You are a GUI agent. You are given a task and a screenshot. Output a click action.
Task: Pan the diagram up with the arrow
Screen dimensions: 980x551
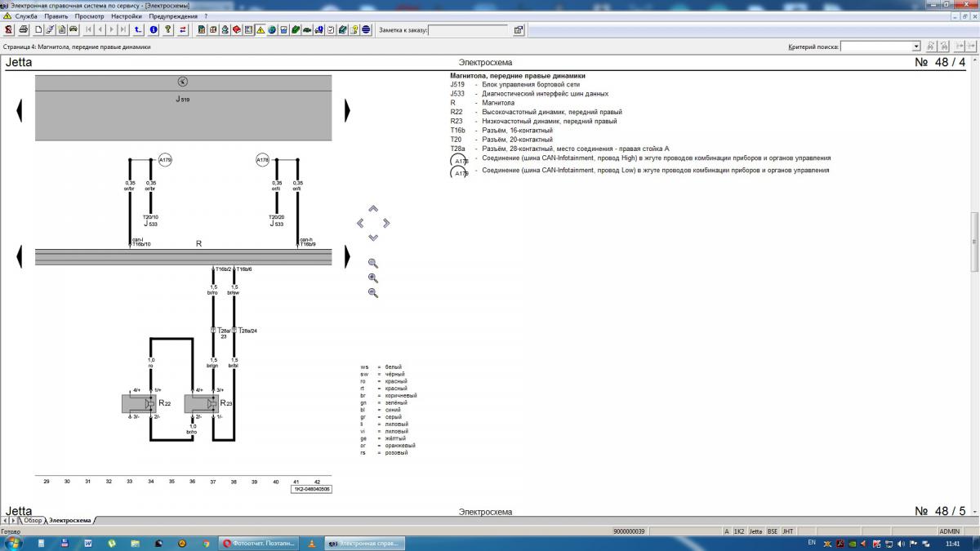pyautogui.click(x=373, y=209)
